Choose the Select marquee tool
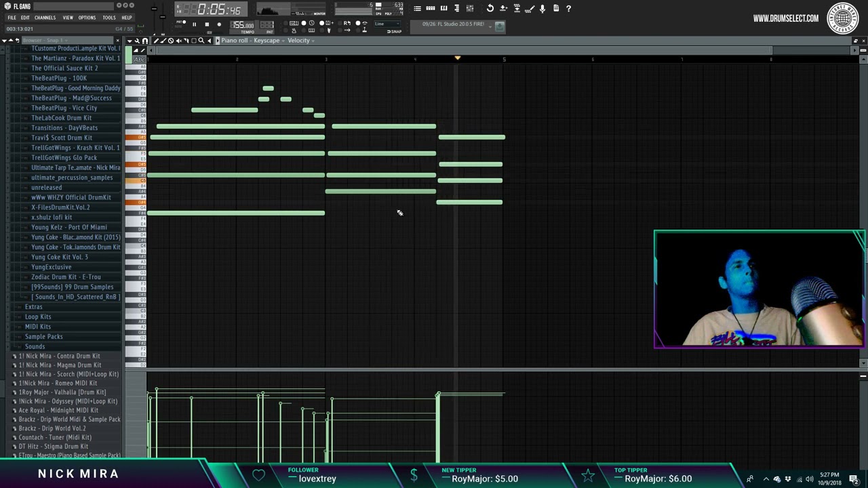The image size is (868, 488). (x=194, y=41)
